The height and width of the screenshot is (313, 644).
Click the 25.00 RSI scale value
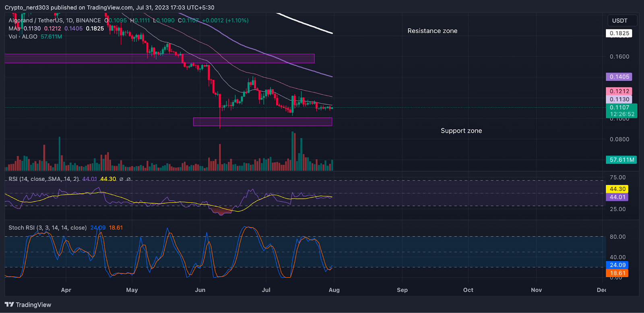point(618,209)
